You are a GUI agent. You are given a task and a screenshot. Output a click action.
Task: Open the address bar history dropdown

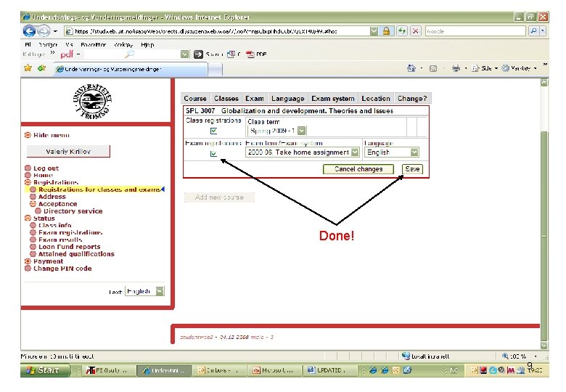374,31
